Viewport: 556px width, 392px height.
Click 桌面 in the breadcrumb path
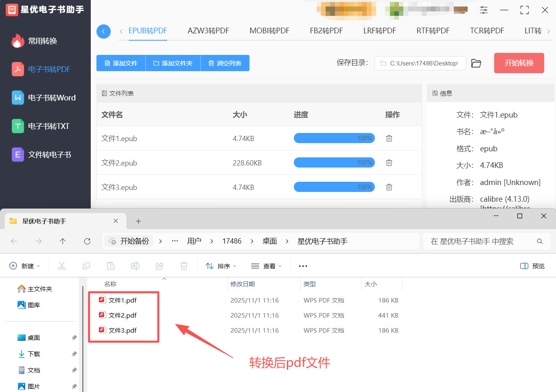point(269,241)
